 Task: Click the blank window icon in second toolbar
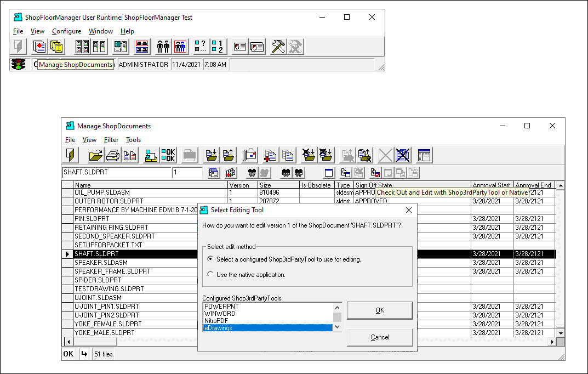pyautogui.click(x=329, y=173)
